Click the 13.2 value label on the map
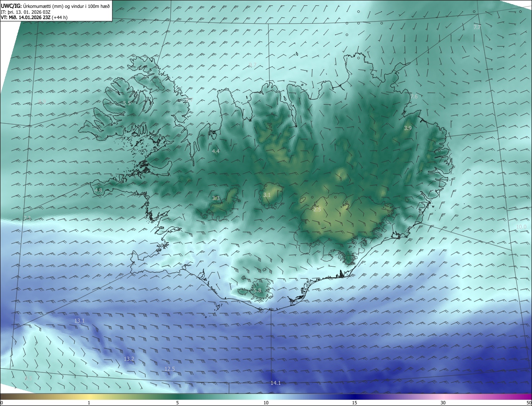The image size is (532, 406). pos(129,359)
